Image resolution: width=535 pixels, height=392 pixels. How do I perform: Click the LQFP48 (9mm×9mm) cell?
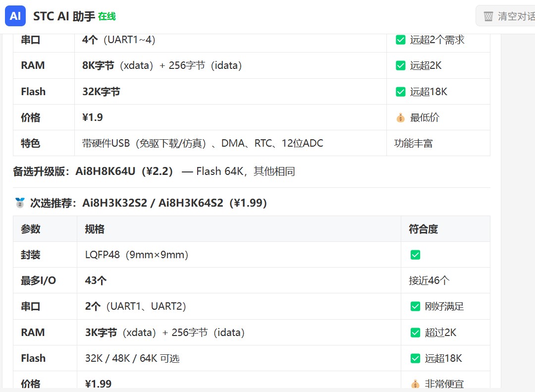click(x=137, y=255)
